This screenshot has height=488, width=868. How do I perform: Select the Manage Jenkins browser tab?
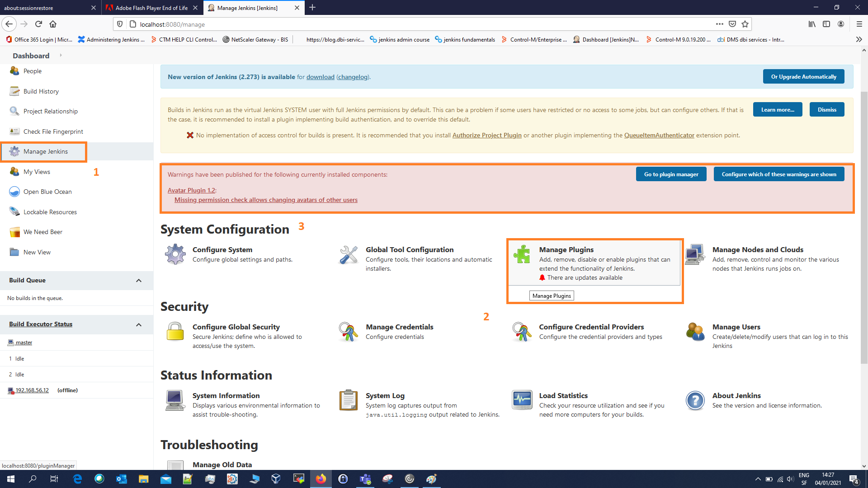253,8
